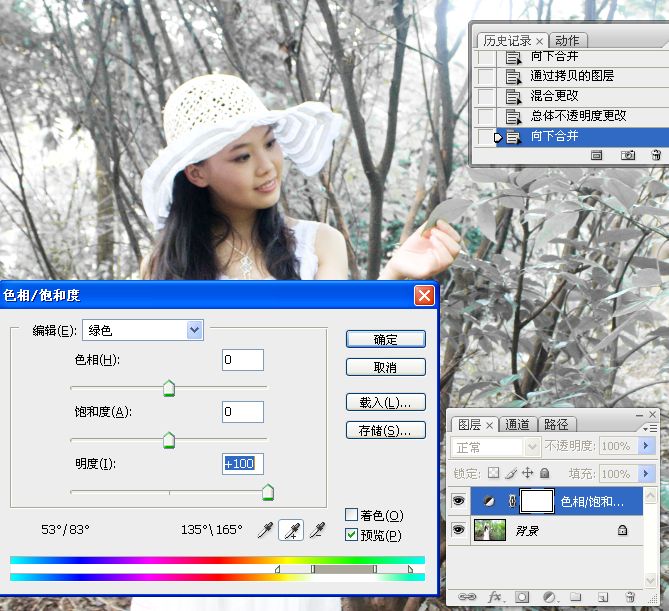Click lock icon on 背景 layer
Screen dimensions: 669x611
click(622, 530)
